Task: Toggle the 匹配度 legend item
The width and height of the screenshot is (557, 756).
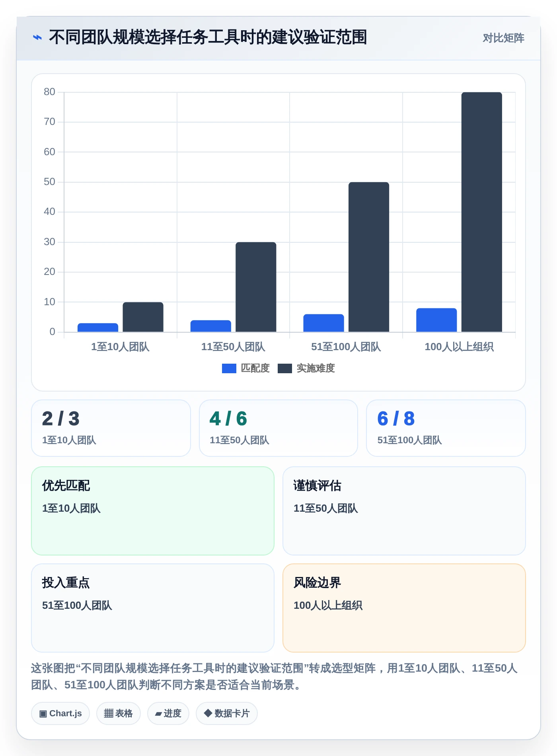Action: point(246,368)
